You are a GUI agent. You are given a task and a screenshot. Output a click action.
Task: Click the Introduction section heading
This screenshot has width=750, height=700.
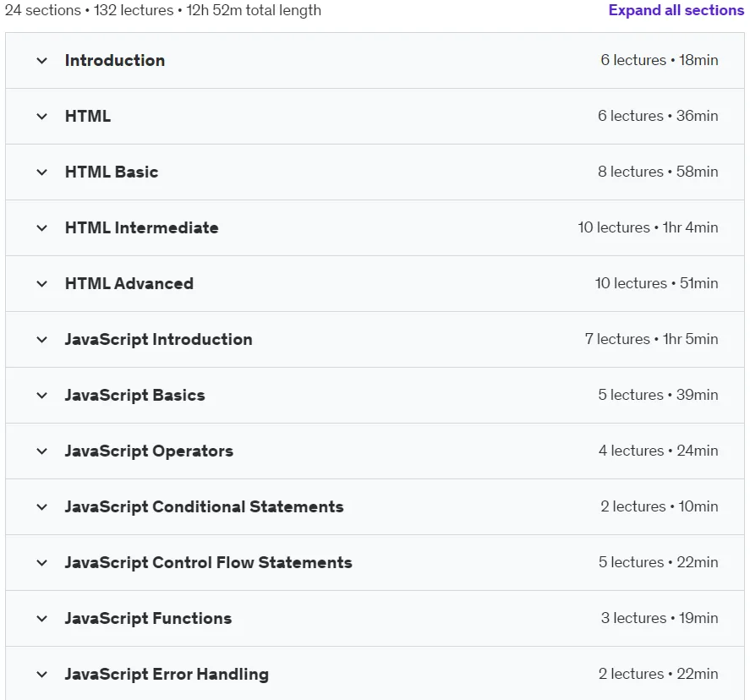115,60
